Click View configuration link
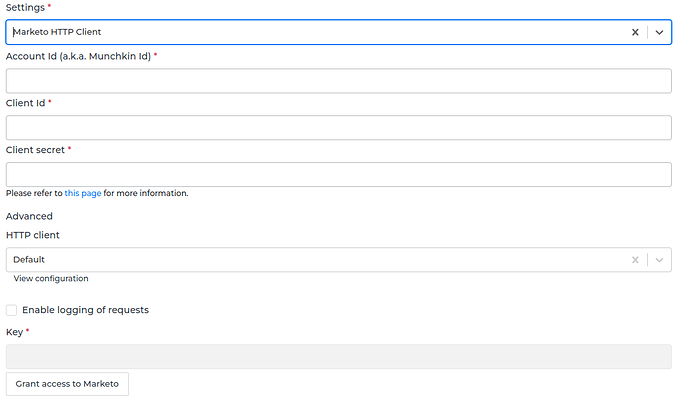Screen dimensions: 690x401 51,279
